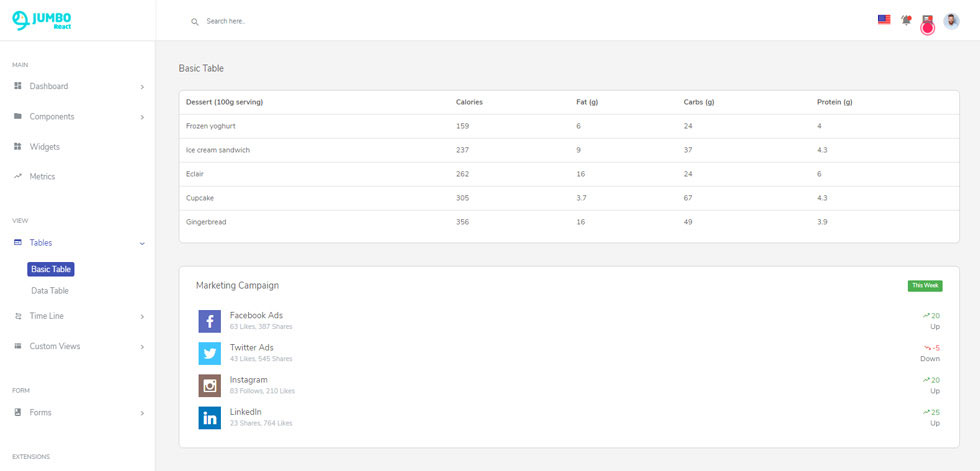980x471 pixels.
Task: Expand the Forms menu chevron
Action: [x=142, y=413]
